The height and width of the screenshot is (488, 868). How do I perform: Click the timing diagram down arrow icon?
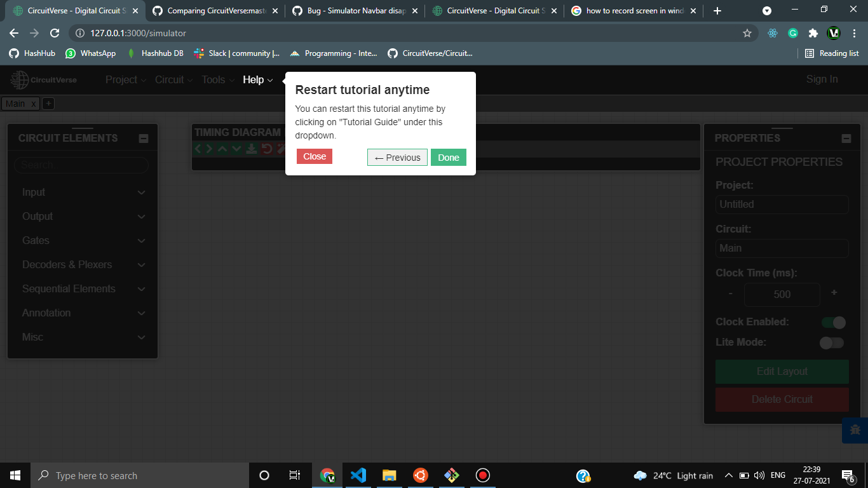click(236, 149)
